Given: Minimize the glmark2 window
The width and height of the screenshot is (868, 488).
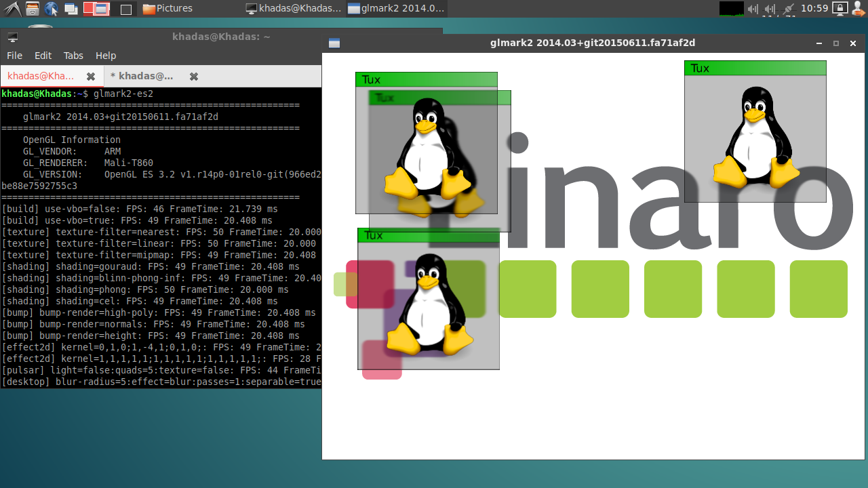Looking at the screenshot, I should [819, 43].
